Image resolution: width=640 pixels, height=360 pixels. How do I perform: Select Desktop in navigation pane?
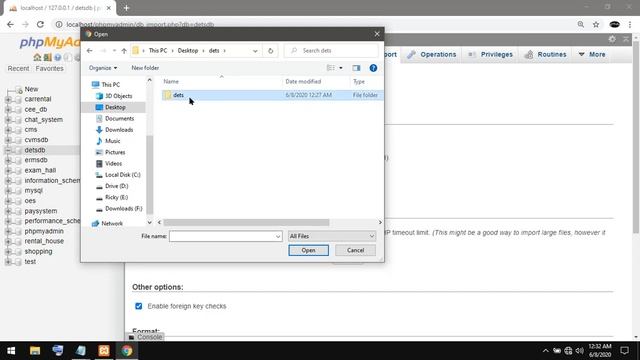point(115,107)
